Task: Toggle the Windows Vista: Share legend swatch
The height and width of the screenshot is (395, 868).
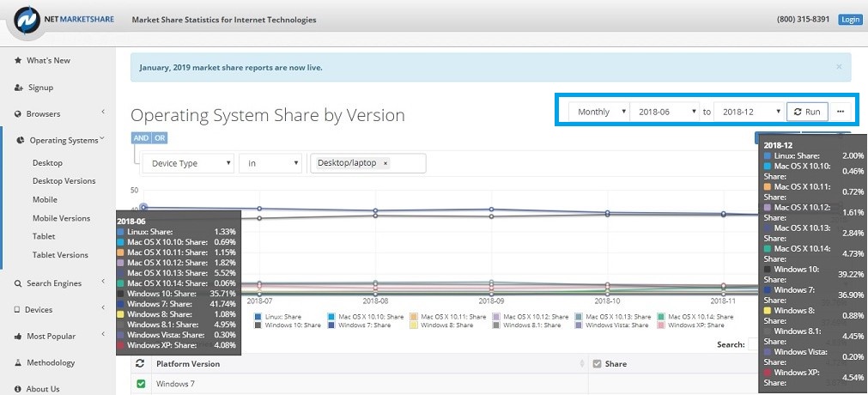Action: [579, 325]
